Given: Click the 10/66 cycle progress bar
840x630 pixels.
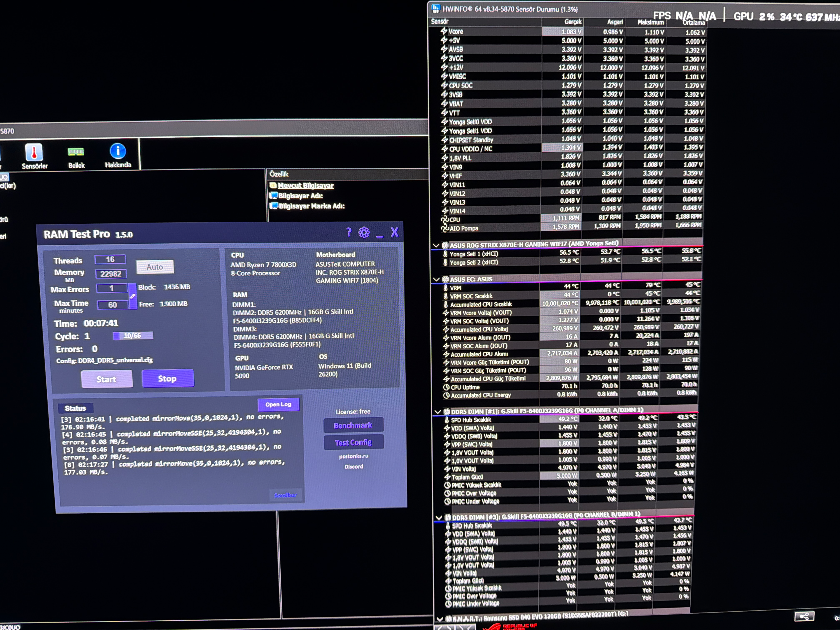Looking at the screenshot, I should coord(133,336).
